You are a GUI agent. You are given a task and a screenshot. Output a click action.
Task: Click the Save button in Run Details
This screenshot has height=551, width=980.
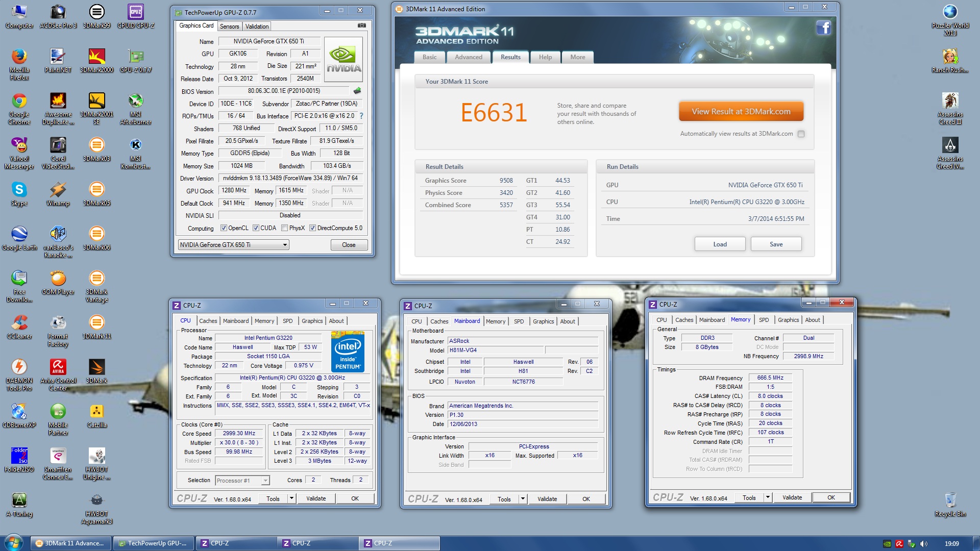[x=776, y=244]
